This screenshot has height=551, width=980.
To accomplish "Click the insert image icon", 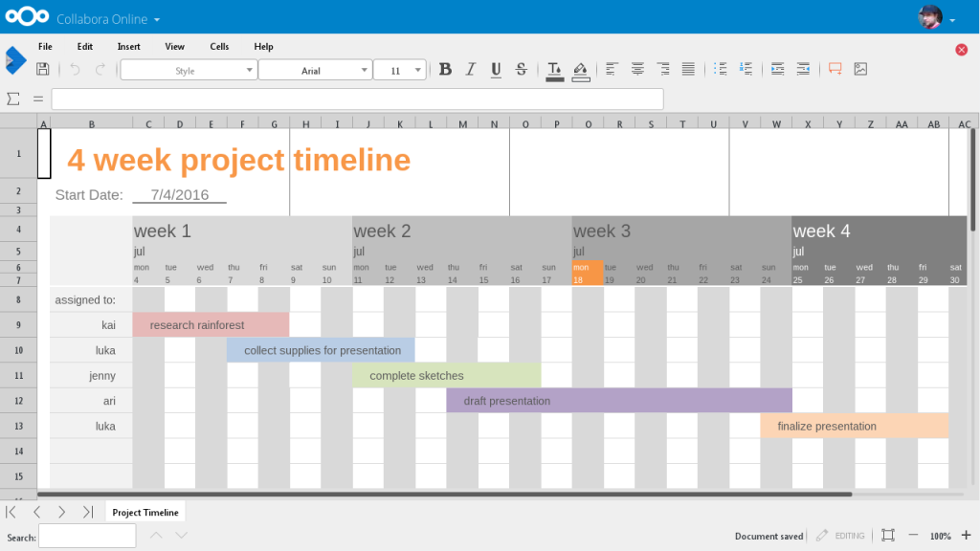I will 860,69.
